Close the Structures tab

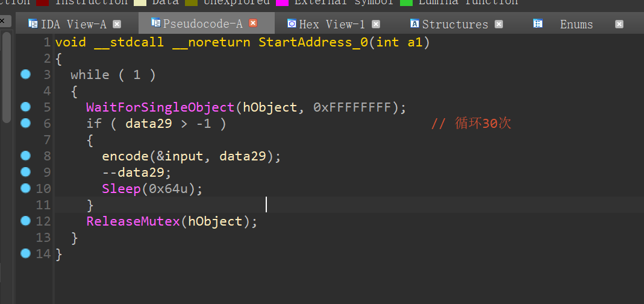point(499,25)
